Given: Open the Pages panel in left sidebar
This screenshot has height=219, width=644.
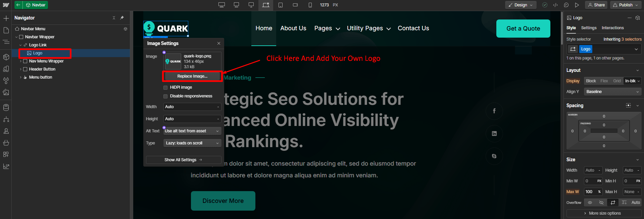Looking at the screenshot, I should click(x=6, y=30).
